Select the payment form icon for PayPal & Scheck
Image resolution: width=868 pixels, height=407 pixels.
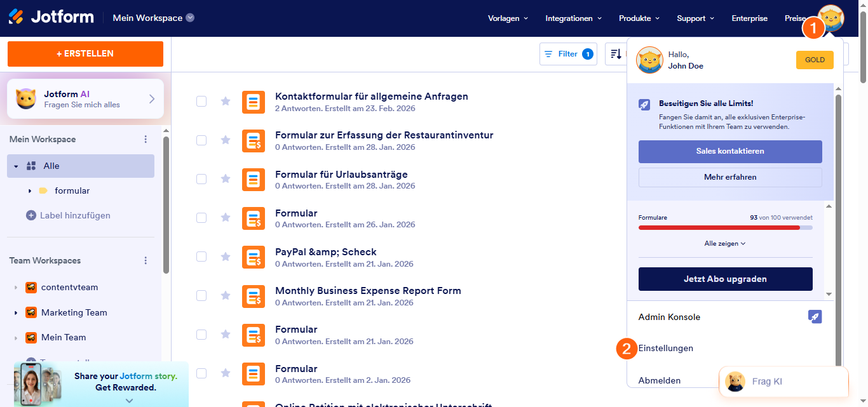[x=254, y=257]
